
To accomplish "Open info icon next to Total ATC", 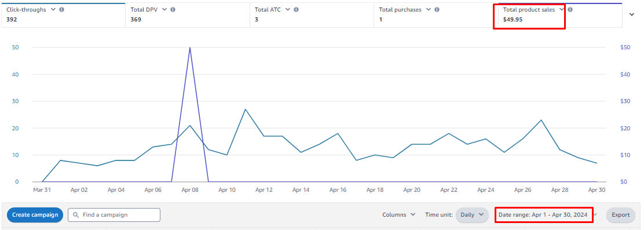I will [x=296, y=9].
